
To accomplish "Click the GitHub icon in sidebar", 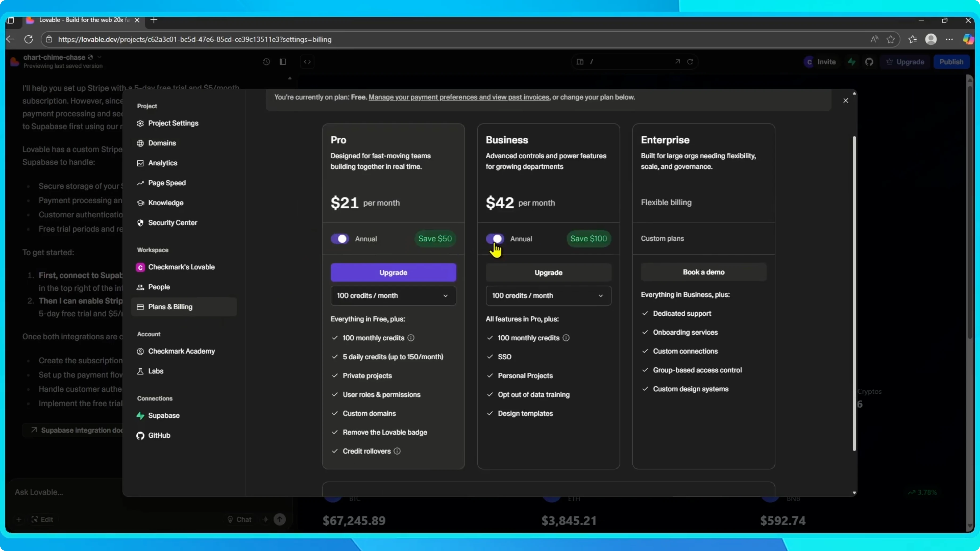I will click(x=140, y=435).
